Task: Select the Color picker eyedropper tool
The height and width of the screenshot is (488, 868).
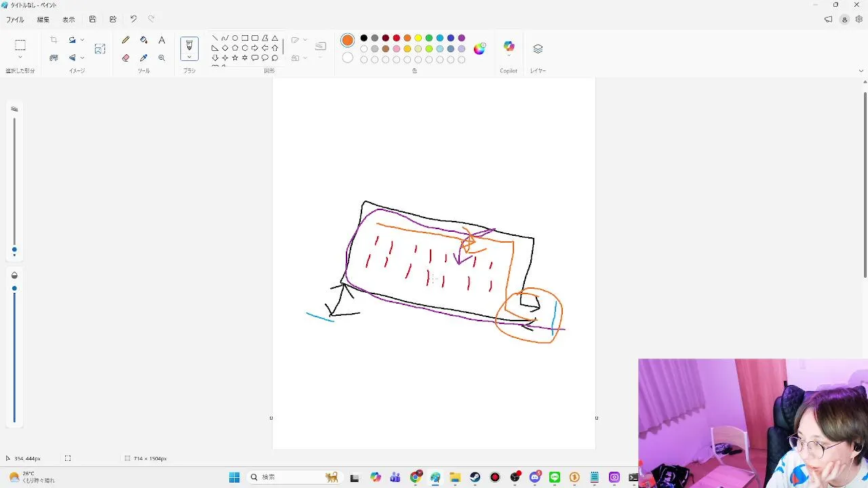Action: tap(144, 58)
